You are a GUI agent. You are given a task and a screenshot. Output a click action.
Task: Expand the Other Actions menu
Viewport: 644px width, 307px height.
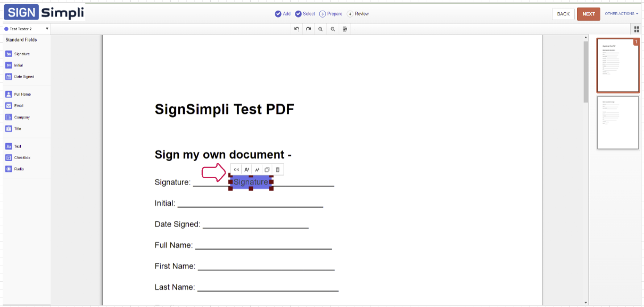[621, 14]
